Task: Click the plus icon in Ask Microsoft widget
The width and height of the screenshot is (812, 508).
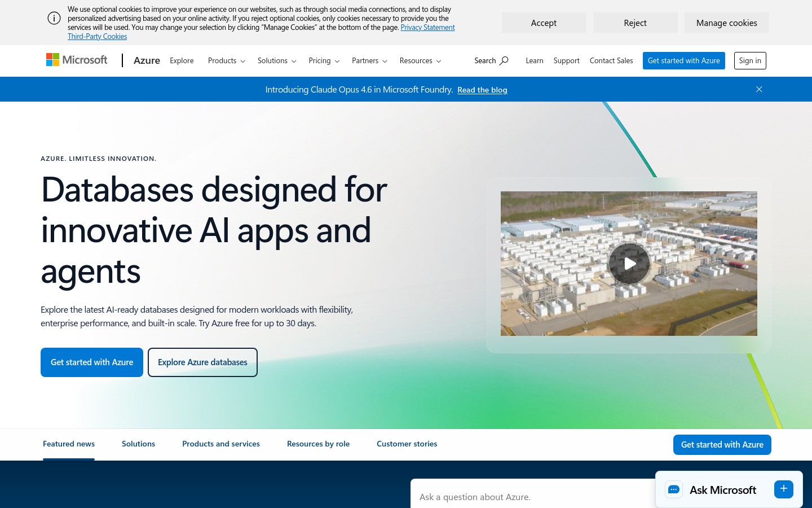Action: coord(783,489)
